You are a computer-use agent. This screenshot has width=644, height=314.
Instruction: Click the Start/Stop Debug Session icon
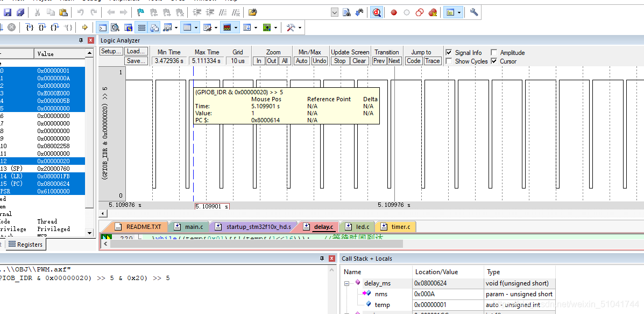pos(377,12)
